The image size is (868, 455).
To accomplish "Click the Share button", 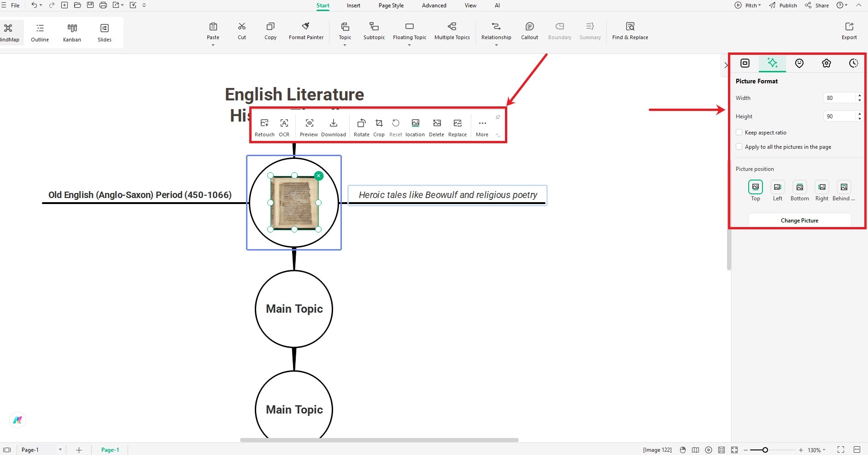I will point(817,6).
